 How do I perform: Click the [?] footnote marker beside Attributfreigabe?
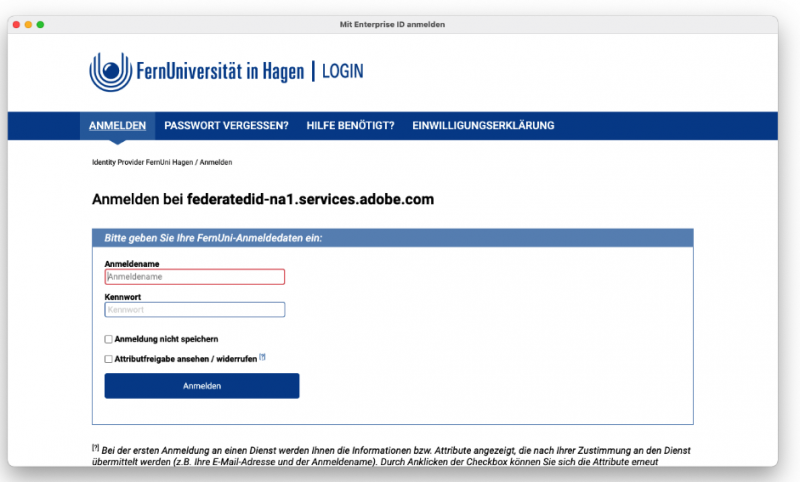click(x=262, y=357)
